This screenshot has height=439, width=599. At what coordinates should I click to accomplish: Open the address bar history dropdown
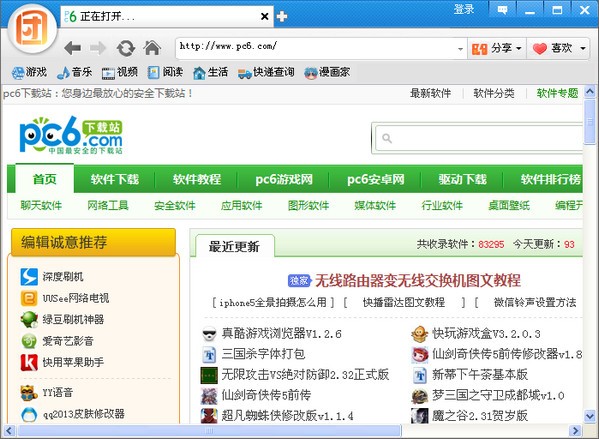460,49
